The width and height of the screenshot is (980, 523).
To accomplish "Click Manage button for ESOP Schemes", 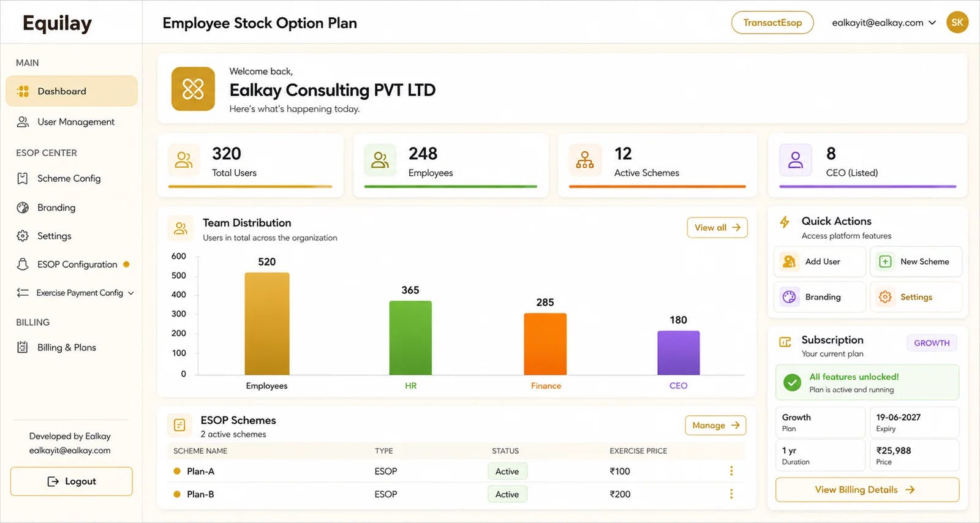I will (715, 425).
